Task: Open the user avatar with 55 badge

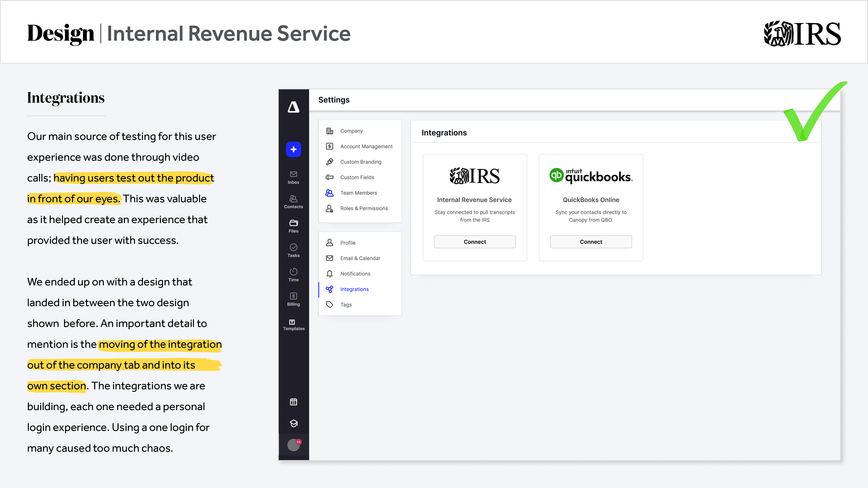Action: pyautogui.click(x=294, y=445)
